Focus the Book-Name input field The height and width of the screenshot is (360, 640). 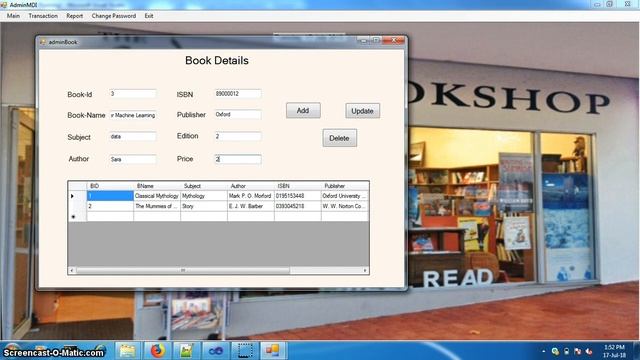(x=133, y=116)
